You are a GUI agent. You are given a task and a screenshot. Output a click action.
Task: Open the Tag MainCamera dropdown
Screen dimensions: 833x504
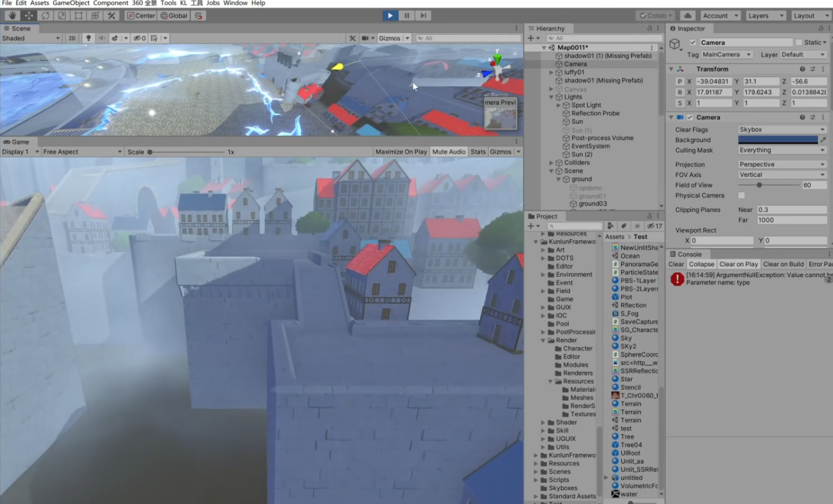click(727, 54)
